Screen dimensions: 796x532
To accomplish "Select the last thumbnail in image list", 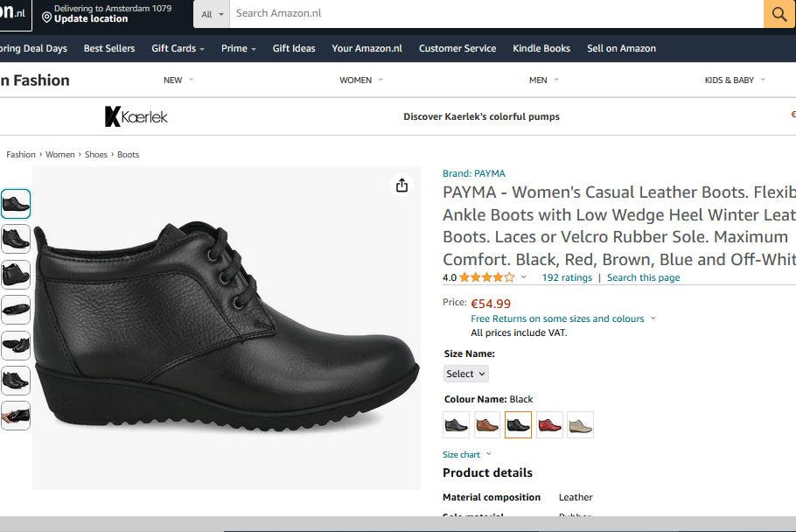I will [x=16, y=416].
